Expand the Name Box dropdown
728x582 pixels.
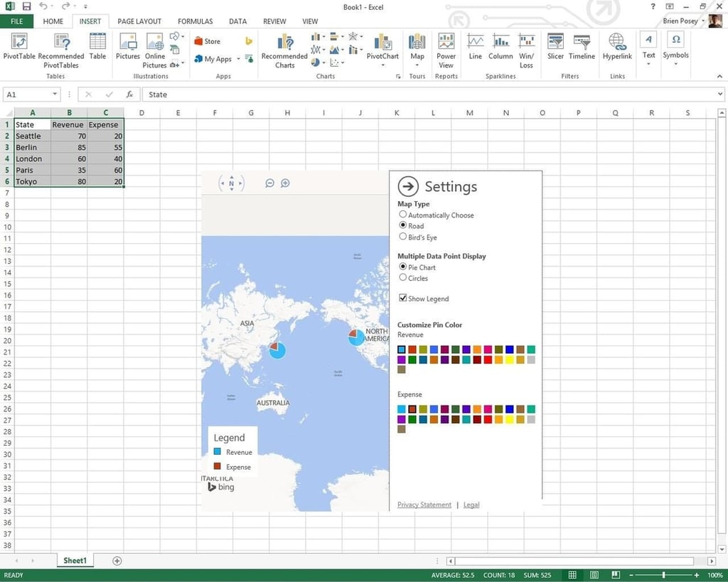[55, 95]
